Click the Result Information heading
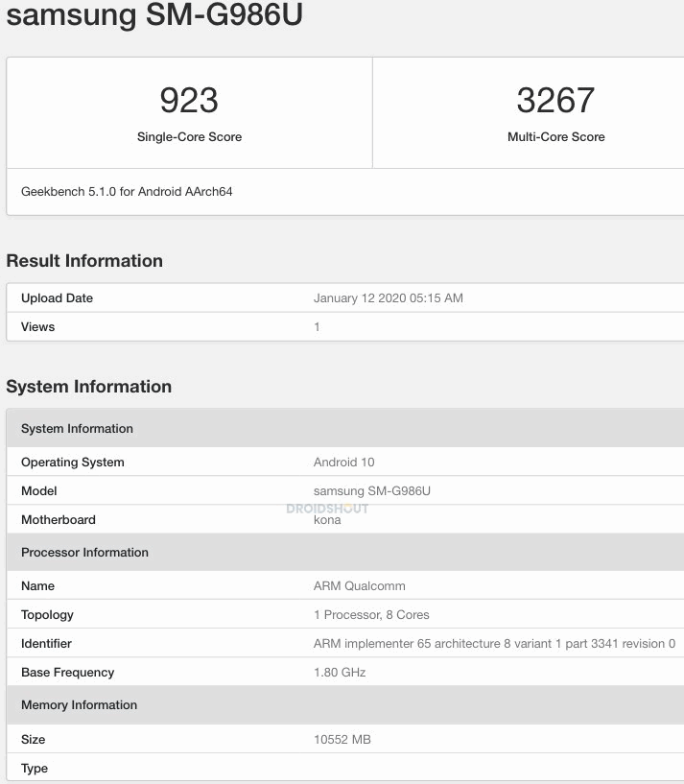Viewport: 684px width, 784px height. [84, 261]
